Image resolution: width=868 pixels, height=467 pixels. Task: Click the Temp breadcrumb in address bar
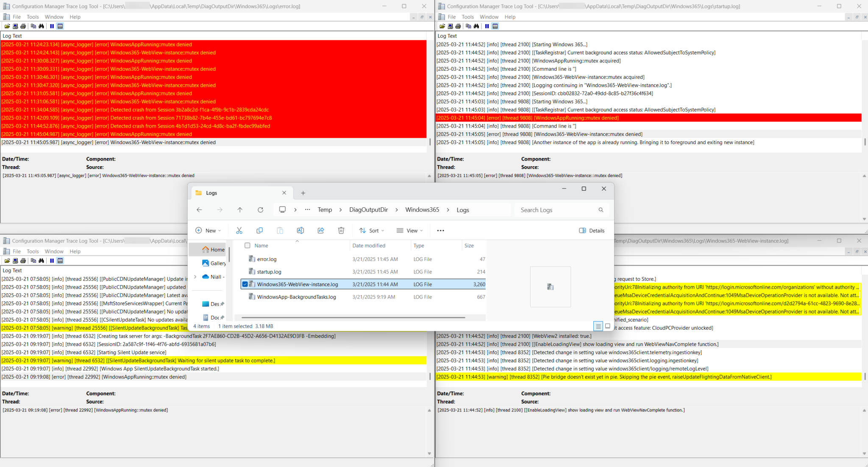(x=325, y=210)
